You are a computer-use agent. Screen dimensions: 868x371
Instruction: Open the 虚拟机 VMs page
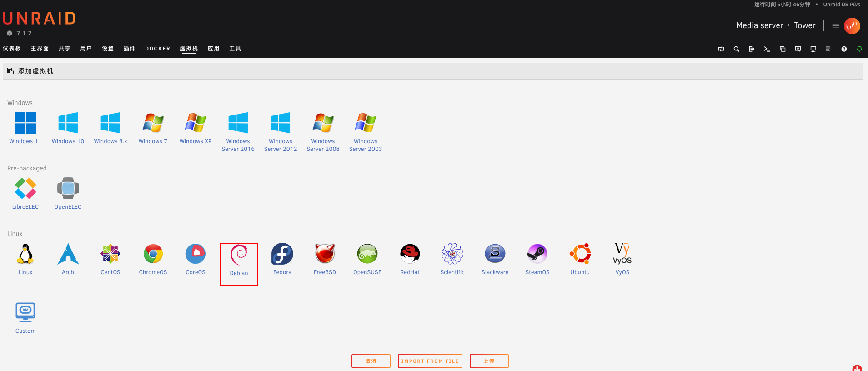click(x=189, y=49)
